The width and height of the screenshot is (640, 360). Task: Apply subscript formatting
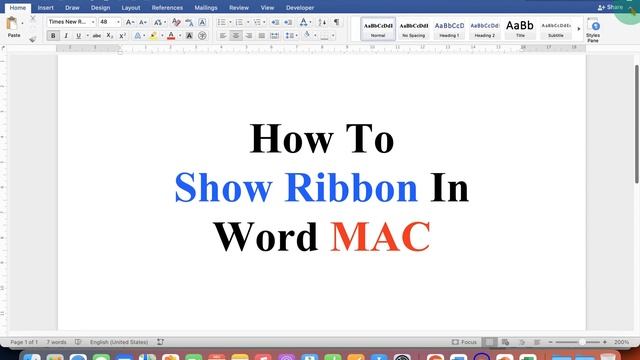(x=109, y=36)
